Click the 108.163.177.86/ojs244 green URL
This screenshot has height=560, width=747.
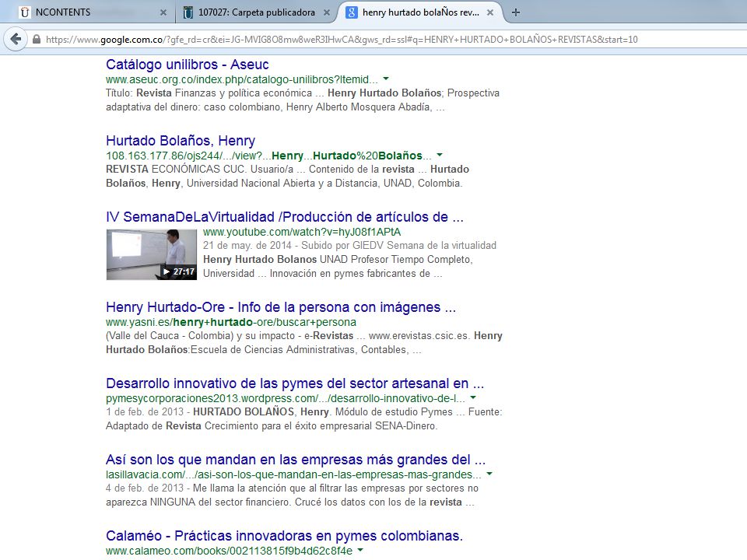click(268, 156)
